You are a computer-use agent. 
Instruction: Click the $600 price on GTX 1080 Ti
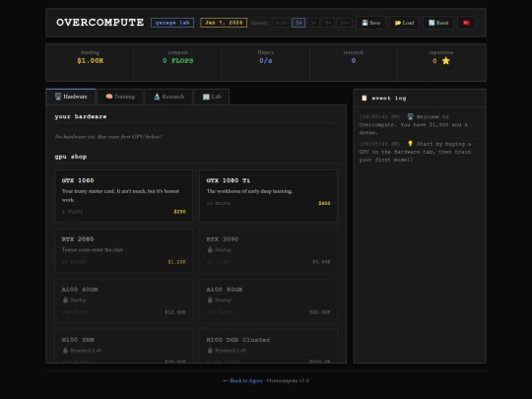point(324,203)
